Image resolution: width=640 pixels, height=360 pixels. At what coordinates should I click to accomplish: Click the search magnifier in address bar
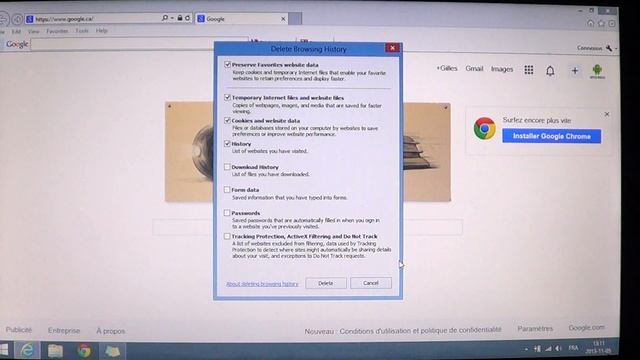164,18
